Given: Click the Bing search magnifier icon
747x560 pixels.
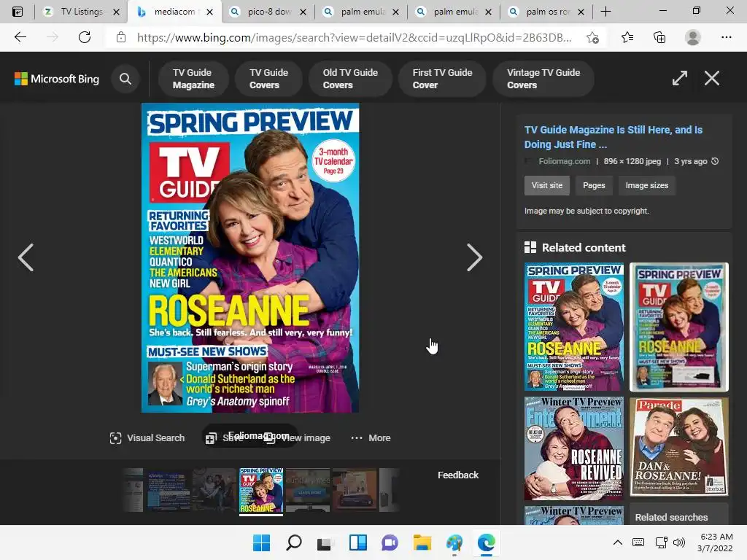Looking at the screenshot, I should (x=125, y=79).
